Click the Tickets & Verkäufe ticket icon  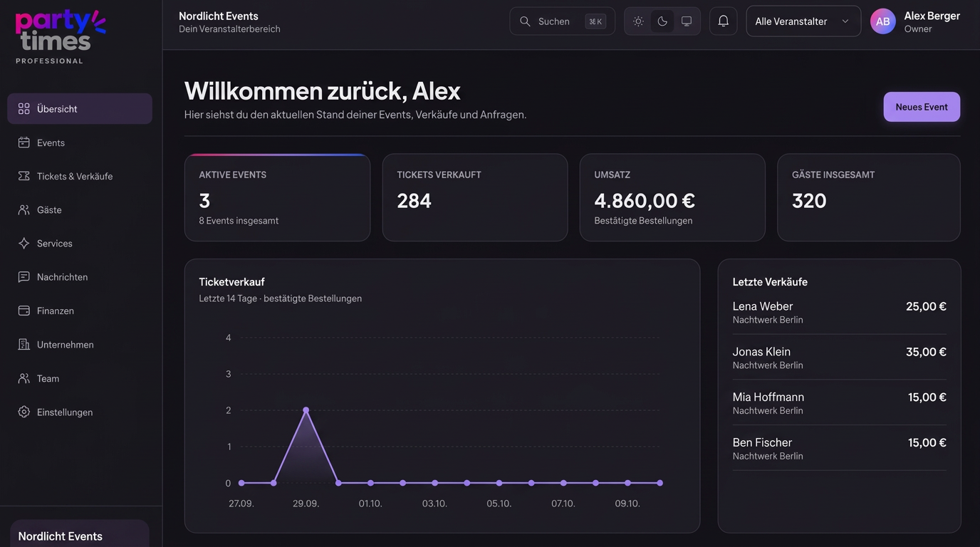point(24,176)
